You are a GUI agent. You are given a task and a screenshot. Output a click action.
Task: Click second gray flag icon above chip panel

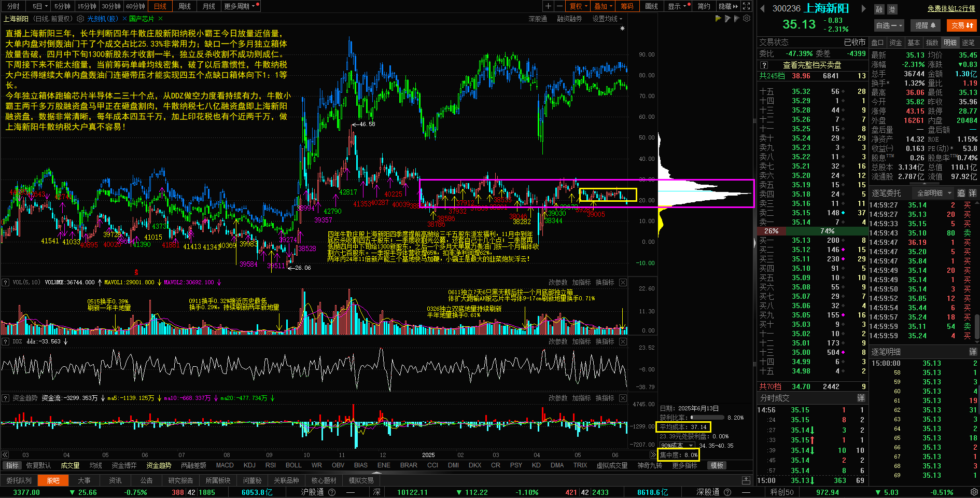(737, 19)
